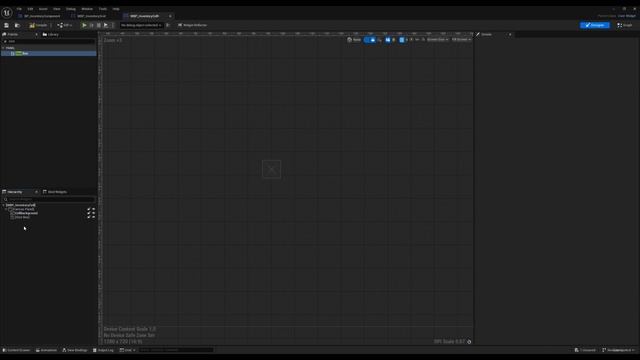Open View Bindings panel

[75, 350]
